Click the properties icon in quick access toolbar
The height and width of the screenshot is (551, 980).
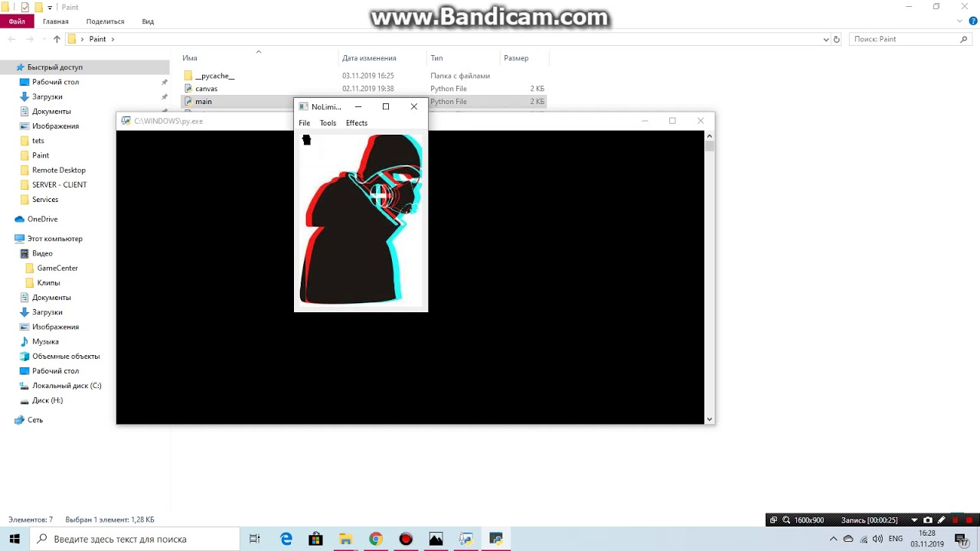click(25, 7)
